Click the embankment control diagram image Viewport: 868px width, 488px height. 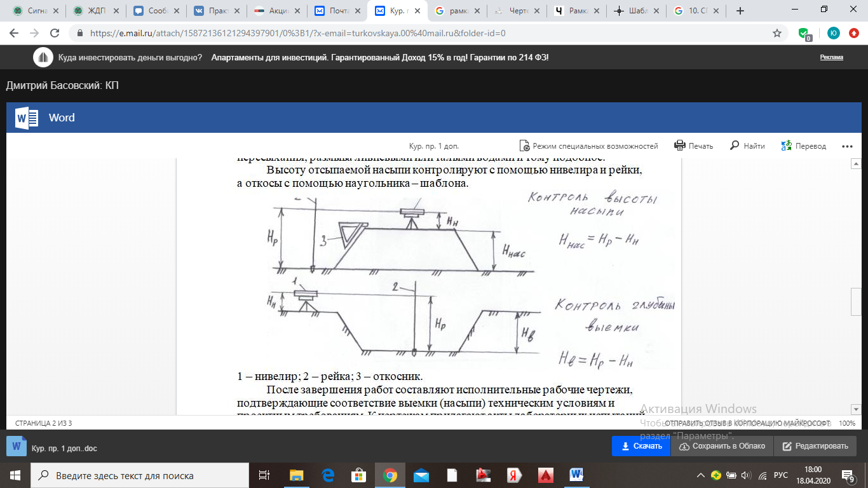tap(471, 281)
